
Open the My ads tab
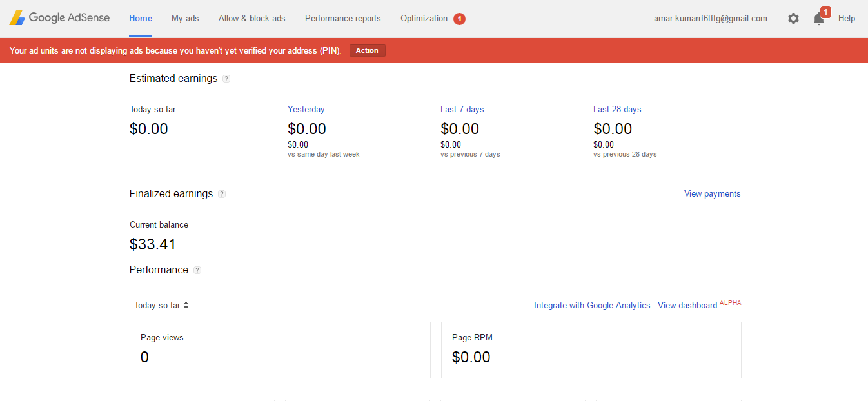coord(185,18)
